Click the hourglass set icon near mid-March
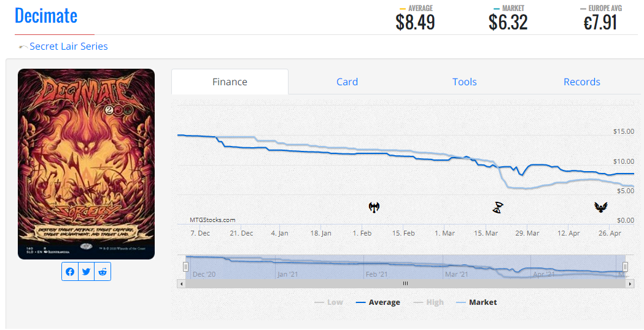The image size is (644, 330). pyautogui.click(x=498, y=207)
